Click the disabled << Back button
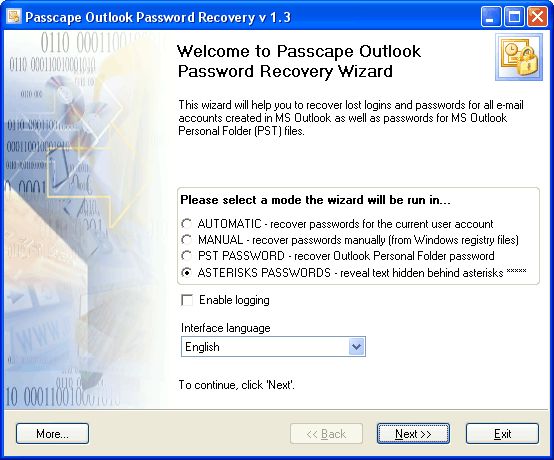Screen dimensions: 554x460 point(326,434)
